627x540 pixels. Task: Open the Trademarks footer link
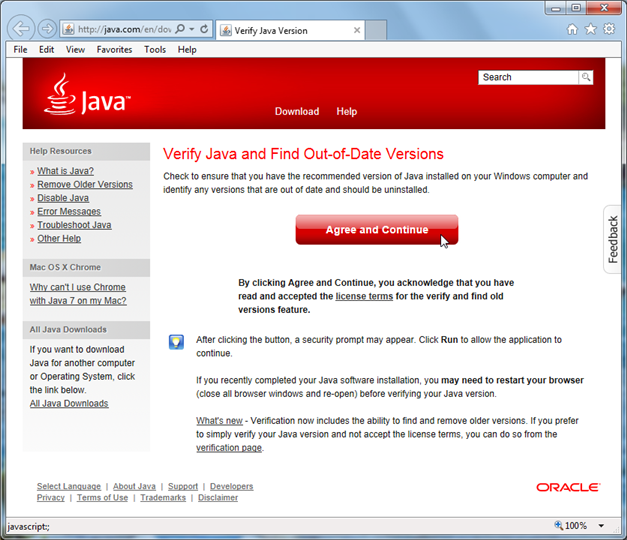[163, 498]
